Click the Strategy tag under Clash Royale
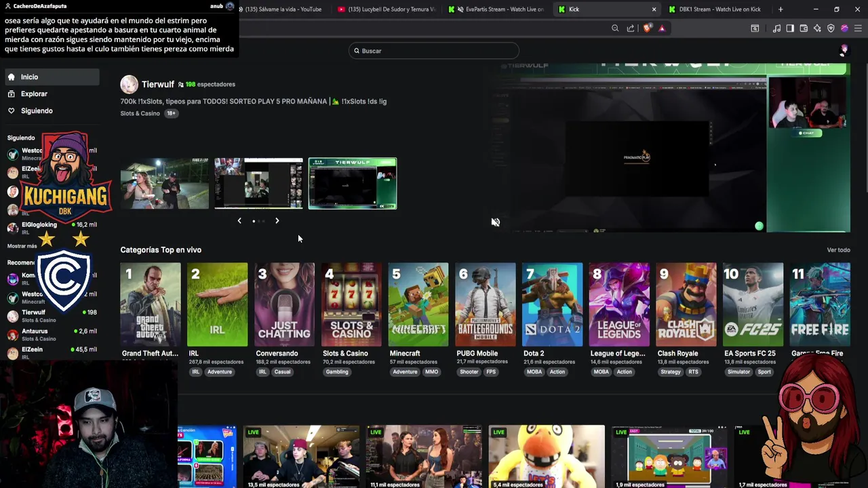The image size is (868, 488). coord(671,372)
